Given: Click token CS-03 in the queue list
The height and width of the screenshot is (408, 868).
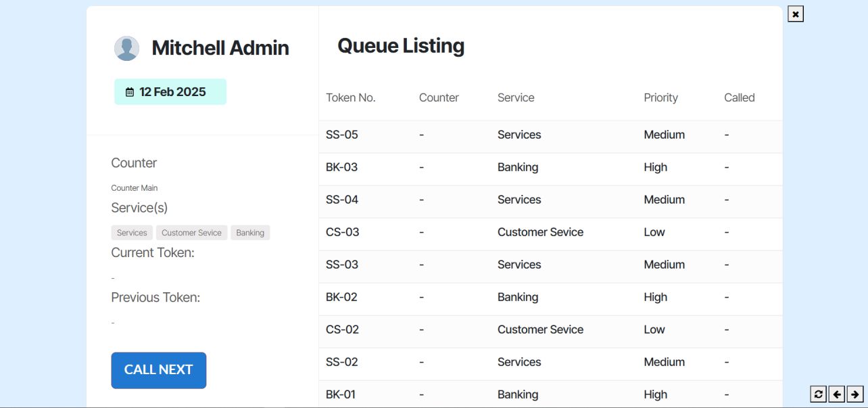Looking at the screenshot, I should (343, 232).
